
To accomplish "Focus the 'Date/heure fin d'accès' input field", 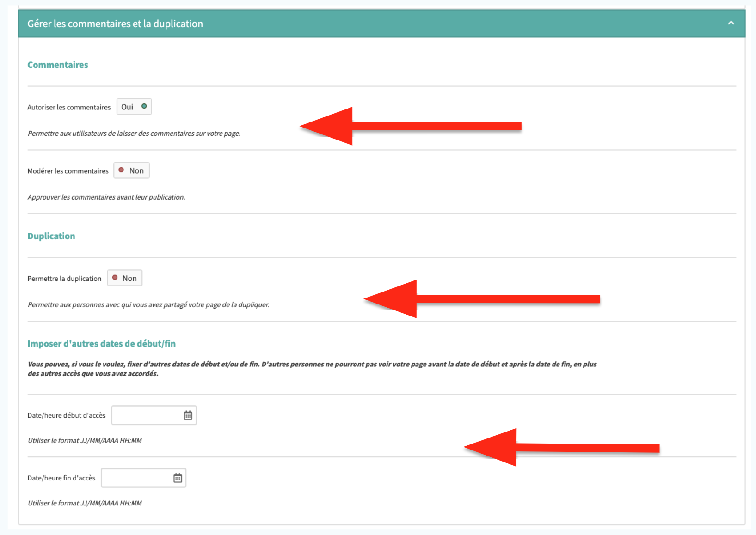I will [x=136, y=478].
